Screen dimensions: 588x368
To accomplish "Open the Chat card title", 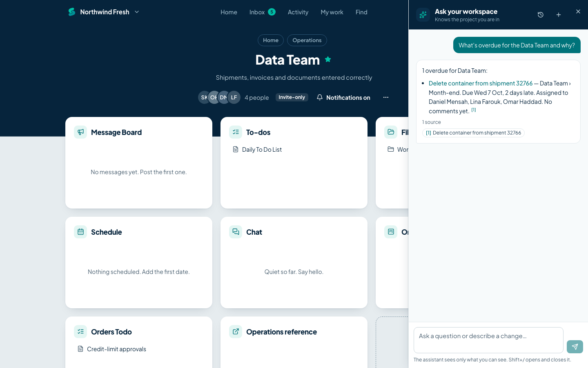I will click(254, 232).
